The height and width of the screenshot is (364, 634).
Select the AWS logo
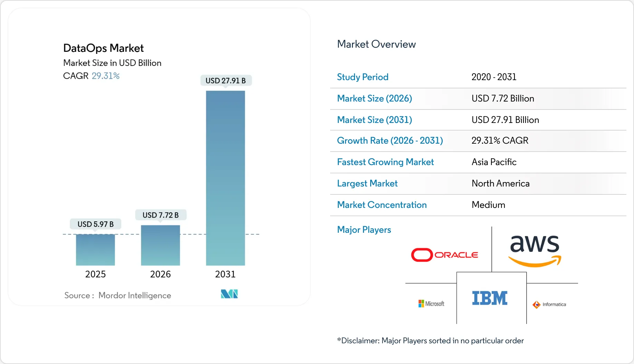pyautogui.click(x=535, y=249)
